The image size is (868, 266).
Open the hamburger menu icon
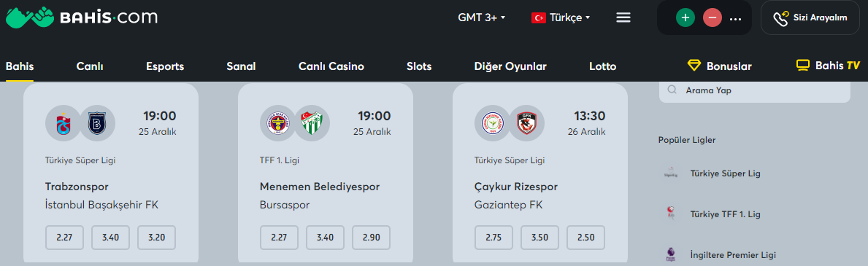click(x=623, y=17)
